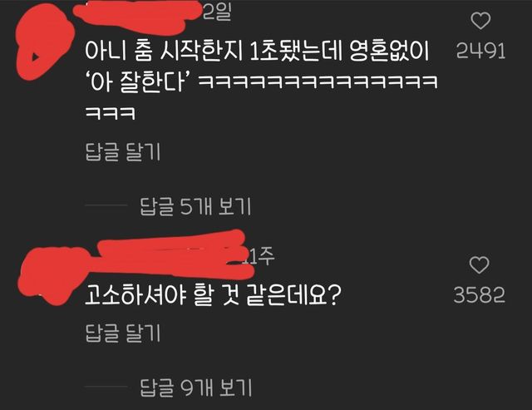Select the comment 고소하셔야 할 것 같은데요?

click(x=213, y=295)
